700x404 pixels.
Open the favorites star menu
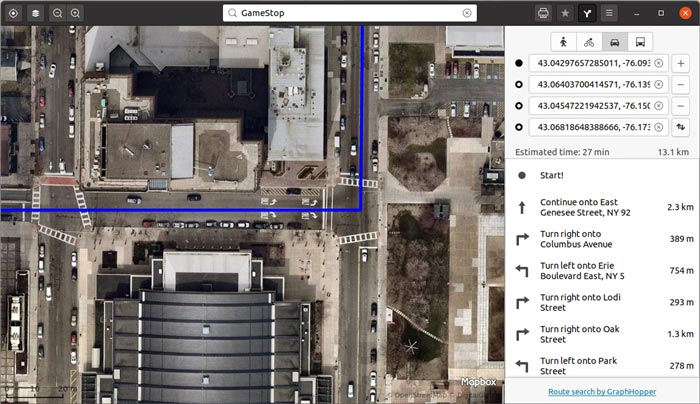pos(565,13)
